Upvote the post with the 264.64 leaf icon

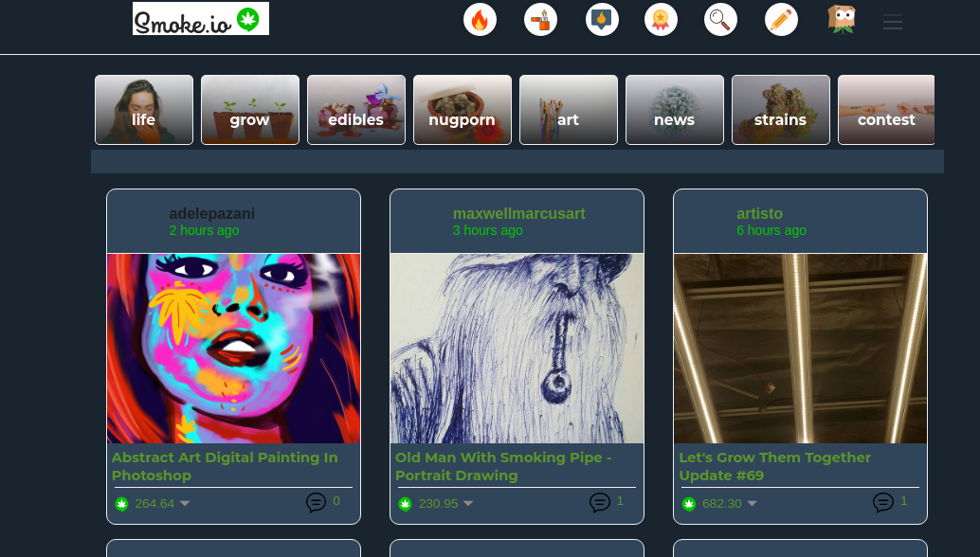pyautogui.click(x=122, y=504)
